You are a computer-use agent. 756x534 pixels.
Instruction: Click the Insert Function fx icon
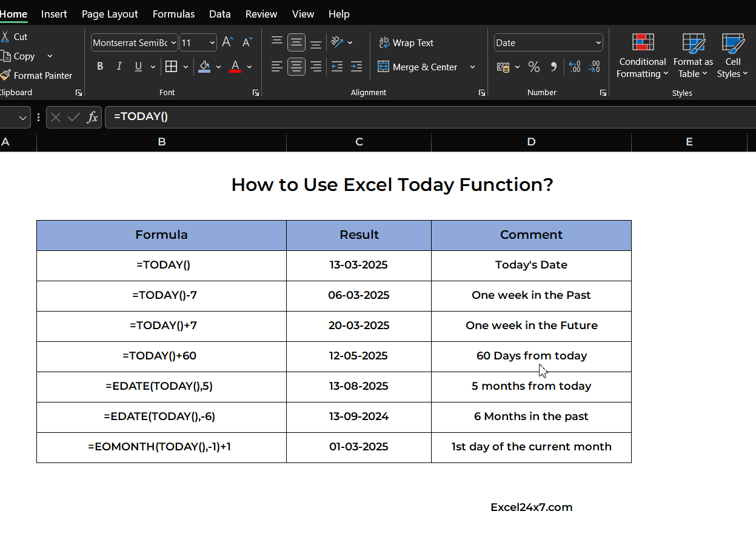click(x=92, y=117)
